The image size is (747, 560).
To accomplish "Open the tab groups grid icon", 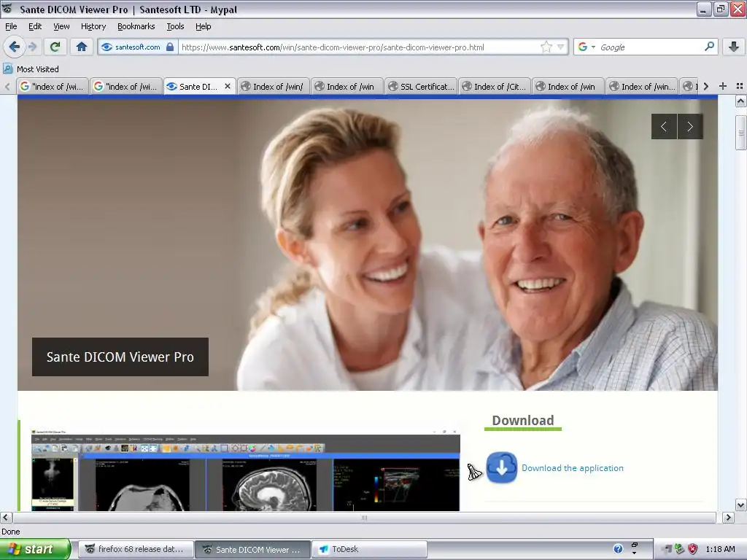I will 740,86.
